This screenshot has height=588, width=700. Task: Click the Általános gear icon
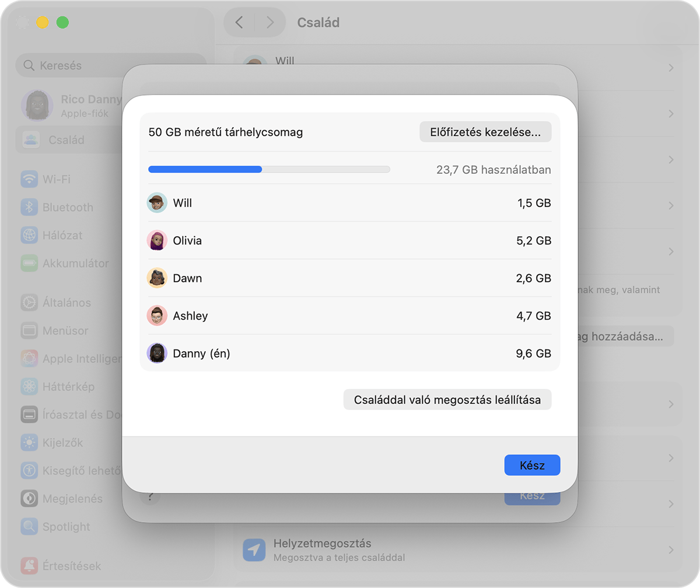(x=29, y=303)
